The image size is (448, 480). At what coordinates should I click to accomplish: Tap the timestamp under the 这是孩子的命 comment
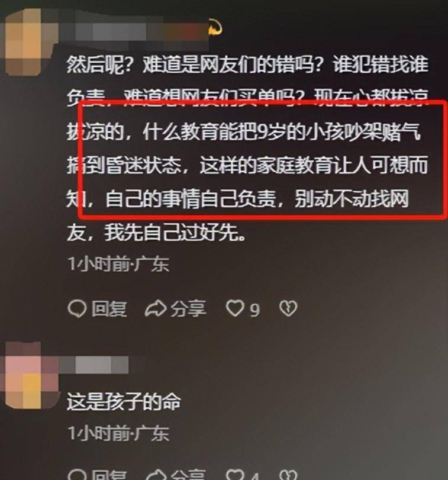(x=118, y=433)
